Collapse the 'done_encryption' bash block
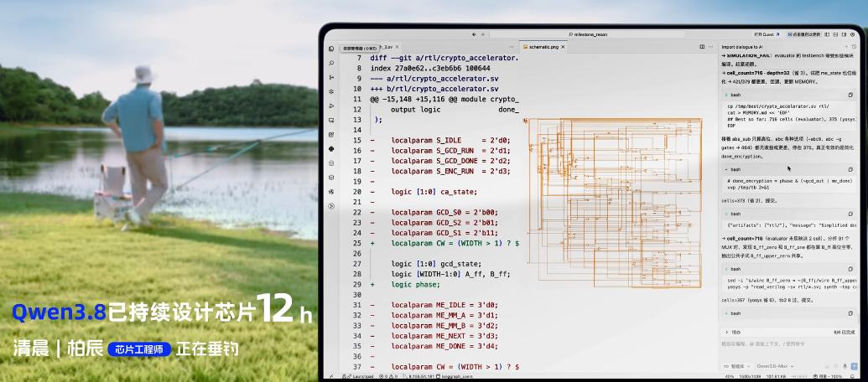868x382 pixels. click(x=726, y=170)
